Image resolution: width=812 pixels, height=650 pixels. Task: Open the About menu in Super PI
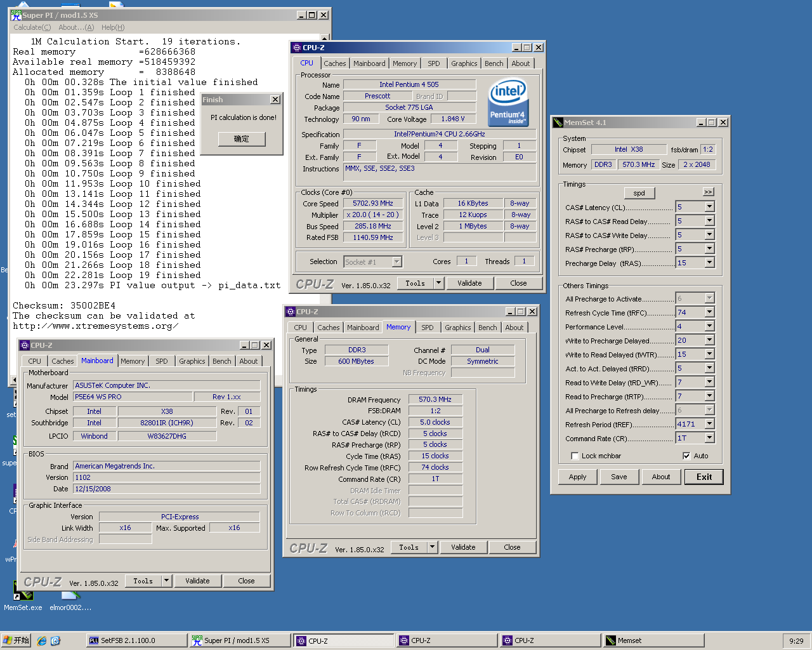tap(76, 27)
